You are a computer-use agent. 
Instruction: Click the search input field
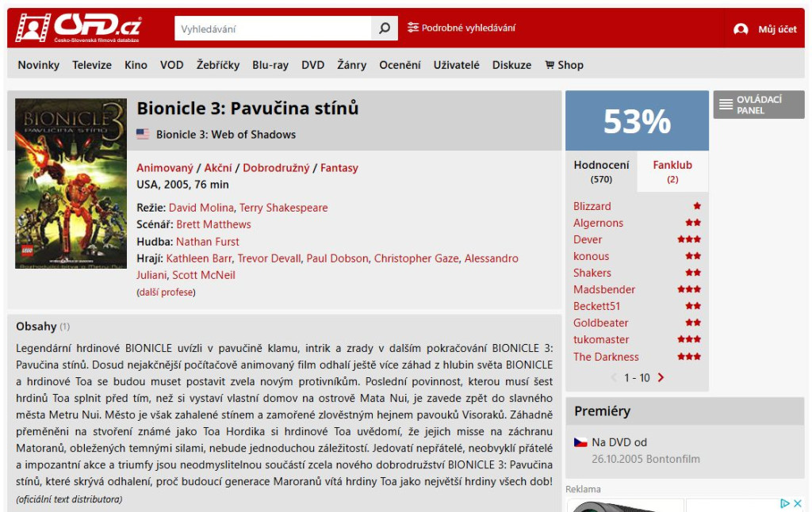(273, 29)
